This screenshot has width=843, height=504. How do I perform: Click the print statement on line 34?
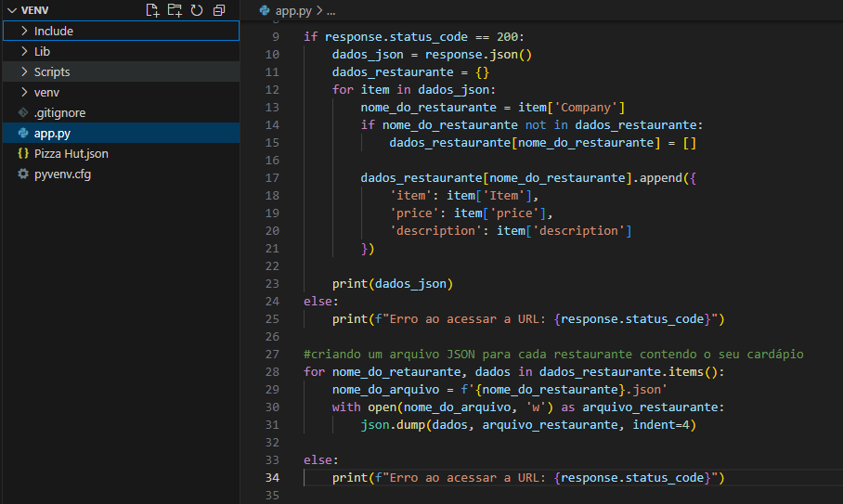point(528,478)
